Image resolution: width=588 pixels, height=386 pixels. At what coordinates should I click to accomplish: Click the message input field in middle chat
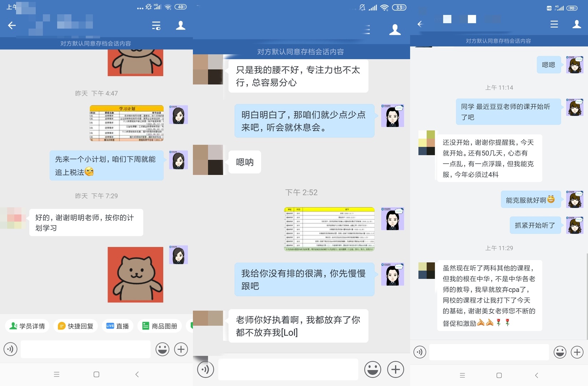(x=288, y=369)
